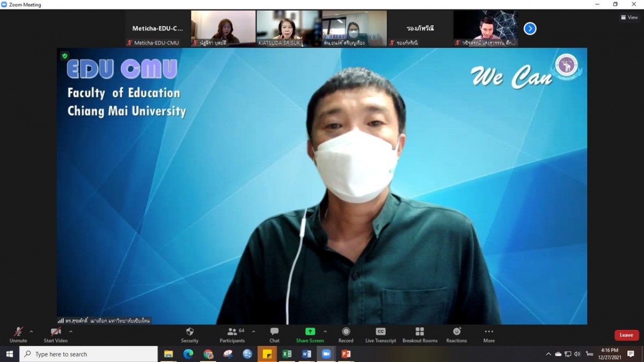Show the Participants panel
This screenshot has height=362, width=644.
point(232,335)
